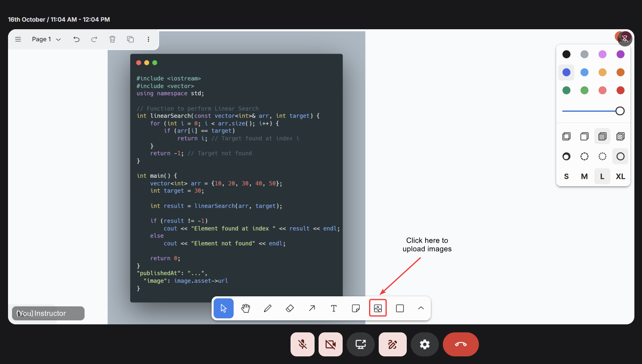642x364 pixels.
Task: Pick the arrow drawing tool
Action: click(x=312, y=308)
